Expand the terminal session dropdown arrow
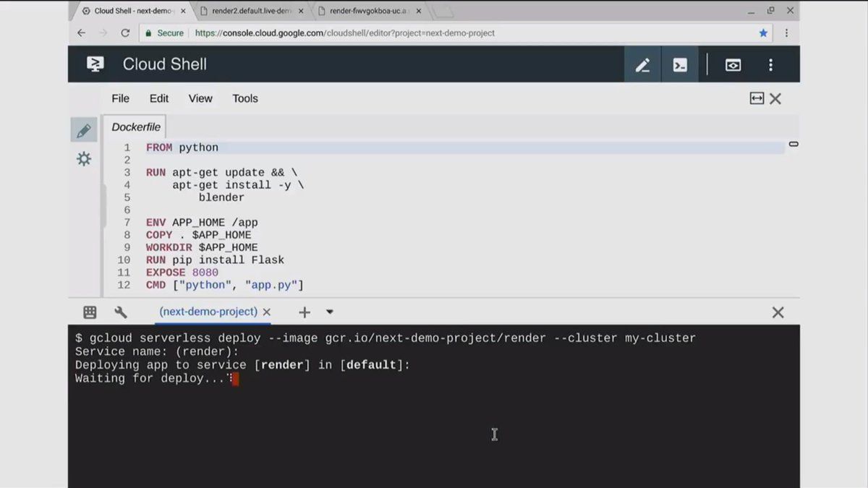868x488 pixels. pyautogui.click(x=330, y=312)
